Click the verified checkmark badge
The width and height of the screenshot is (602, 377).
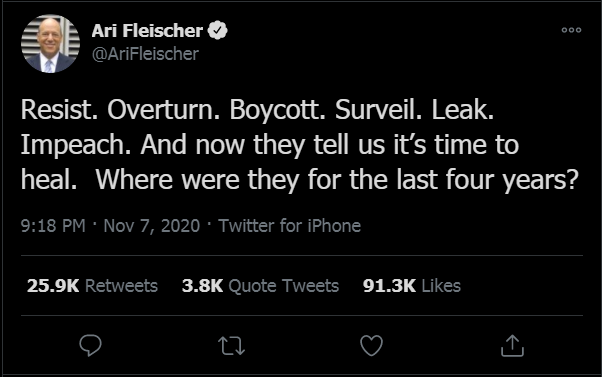[218, 30]
